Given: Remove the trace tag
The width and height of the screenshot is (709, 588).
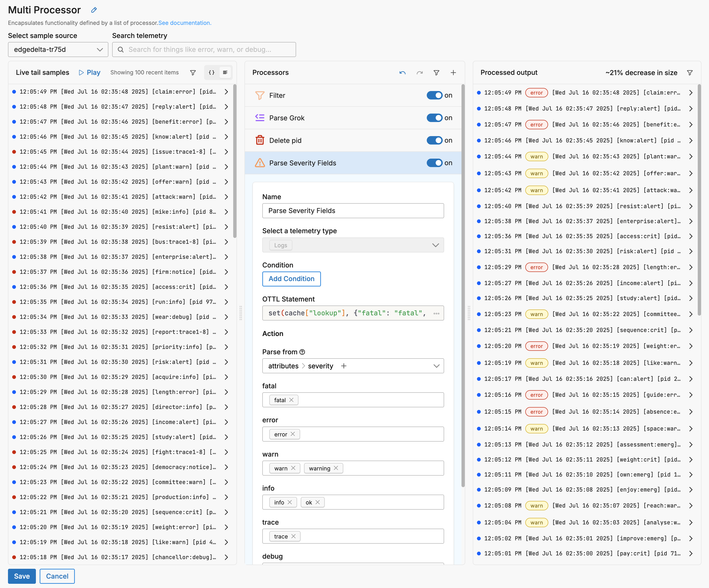Looking at the screenshot, I should tap(294, 536).
